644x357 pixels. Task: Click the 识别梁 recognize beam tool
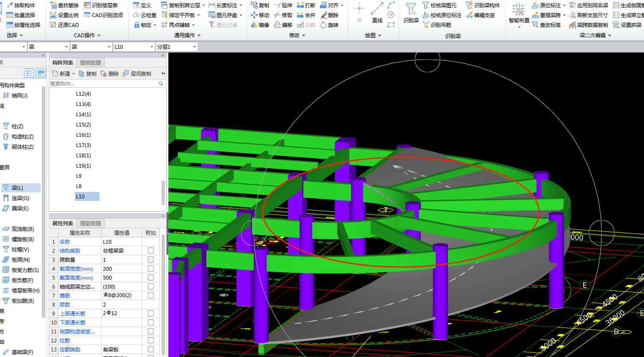click(x=411, y=13)
